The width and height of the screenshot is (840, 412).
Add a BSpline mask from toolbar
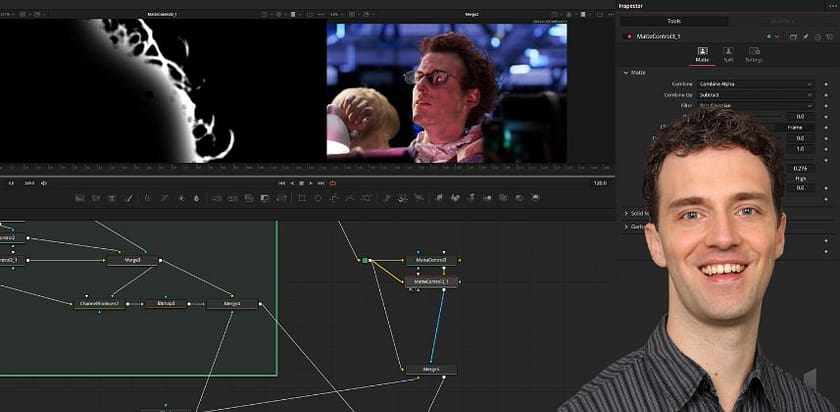pos(349,198)
